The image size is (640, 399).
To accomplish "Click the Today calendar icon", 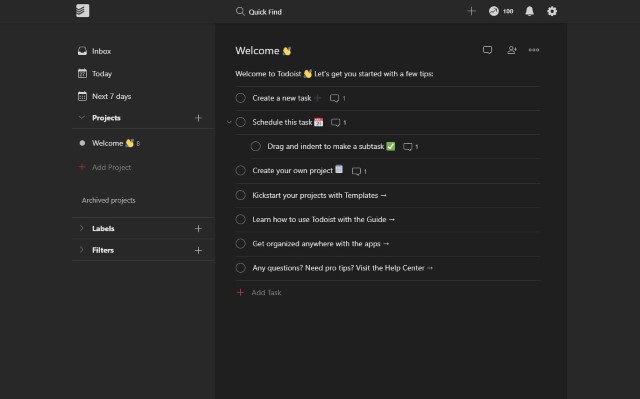I will (82, 73).
